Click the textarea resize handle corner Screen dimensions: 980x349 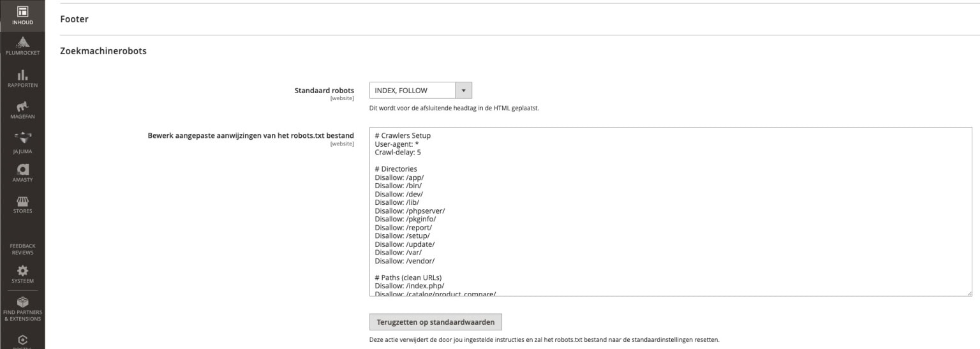pyautogui.click(x=969, y=292)
